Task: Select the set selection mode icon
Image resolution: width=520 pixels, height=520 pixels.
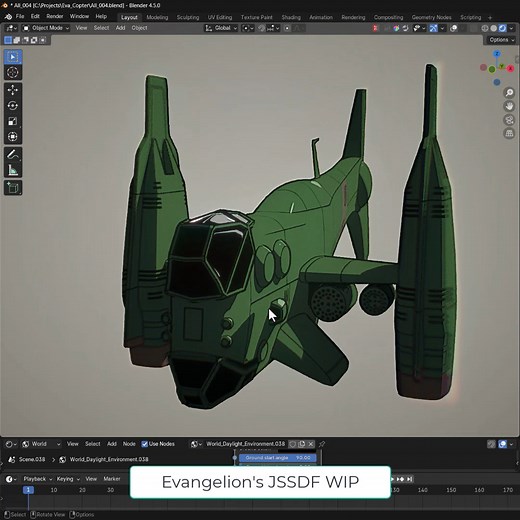Action: pyautogui.click(x=8, y=40)
